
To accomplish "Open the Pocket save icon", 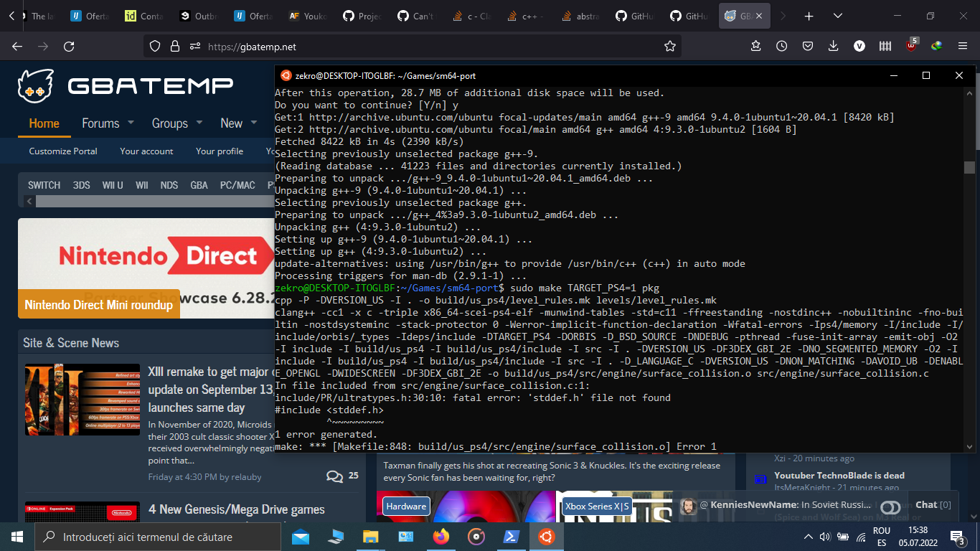I will click(x=808, y=46).
